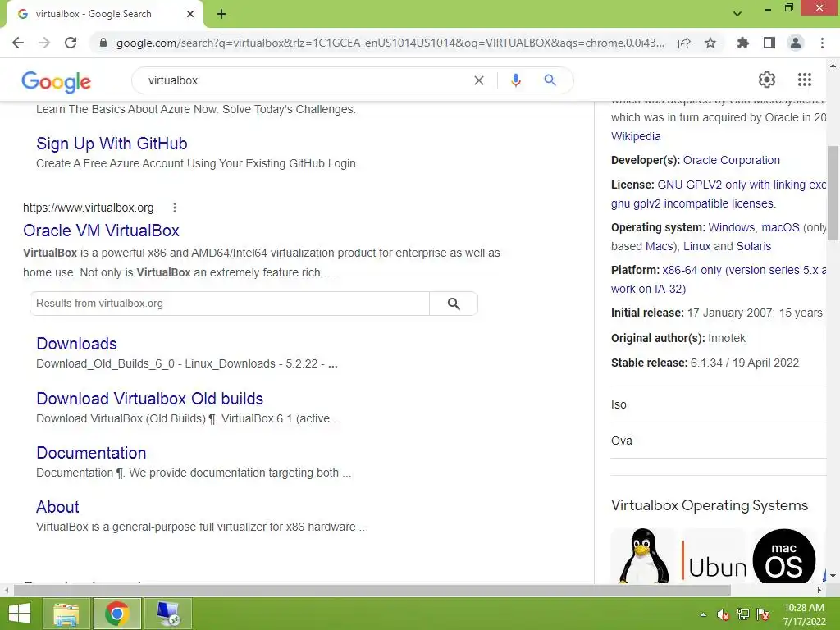Expand the Iso row
The width and height of the screenshot is (840, 630).
719,404
